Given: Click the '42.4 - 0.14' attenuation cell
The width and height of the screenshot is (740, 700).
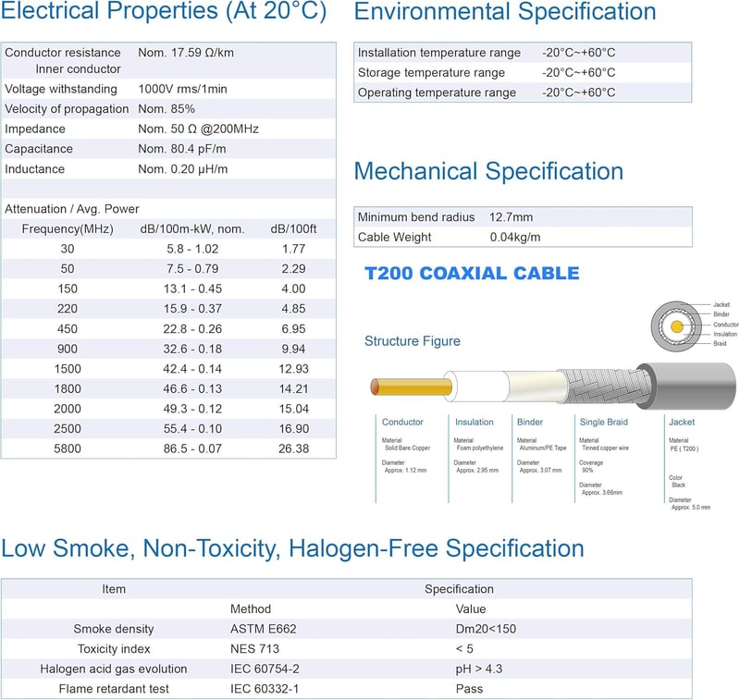Looking at the screenshot, I should [192, 369].
